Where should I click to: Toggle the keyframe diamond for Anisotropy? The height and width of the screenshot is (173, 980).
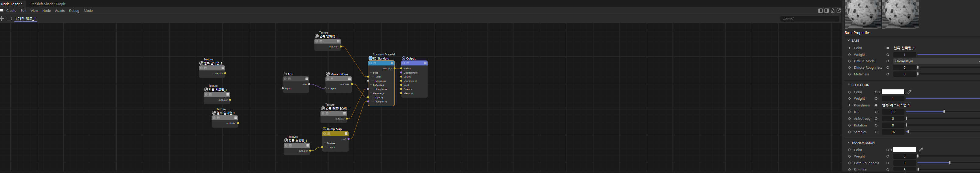849,119
